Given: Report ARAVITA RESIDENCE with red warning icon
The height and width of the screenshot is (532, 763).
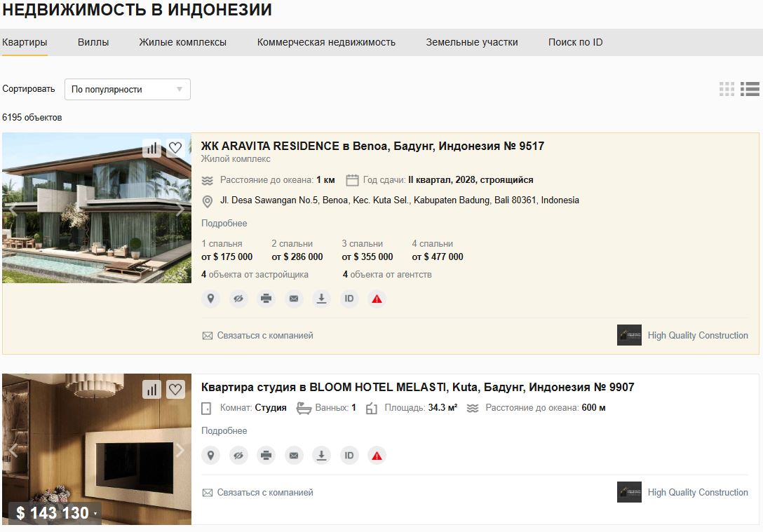Looking at the screenshot, I should 377,299.
